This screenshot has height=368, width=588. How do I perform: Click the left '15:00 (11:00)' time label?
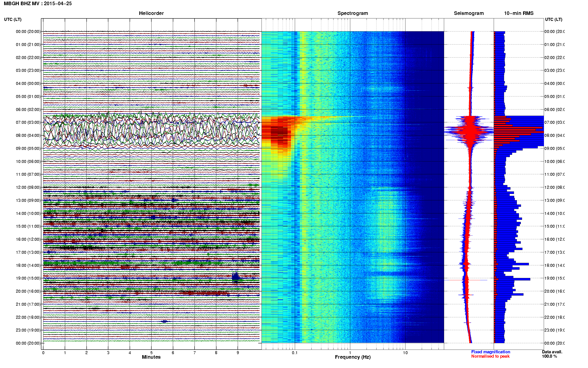(x=28, y=226)
